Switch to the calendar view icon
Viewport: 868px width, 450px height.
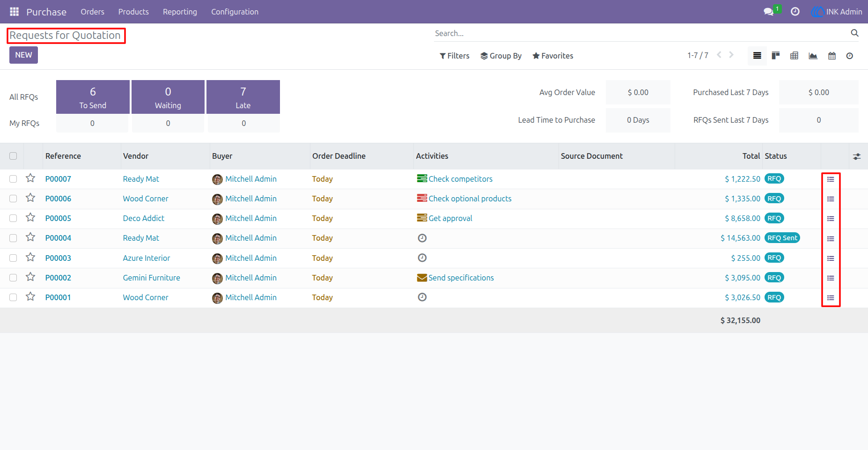(x=832, y=56)
